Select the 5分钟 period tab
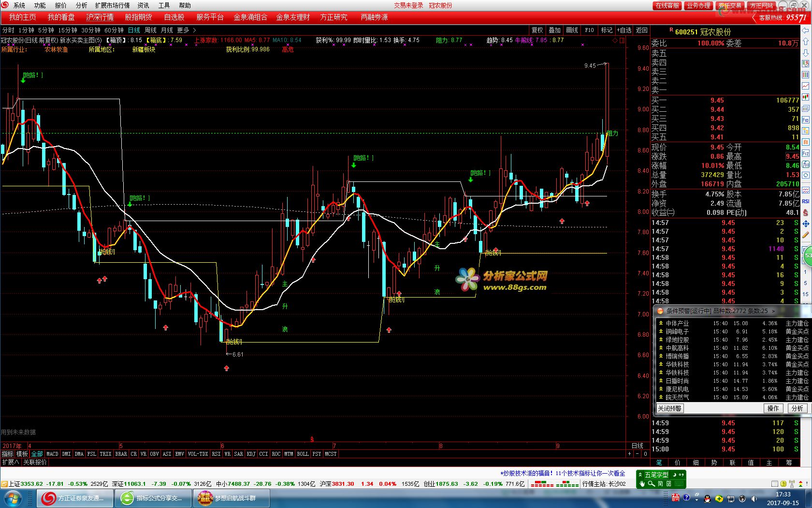The height and width of the screenshot is (508, 812). click(46, 30)
